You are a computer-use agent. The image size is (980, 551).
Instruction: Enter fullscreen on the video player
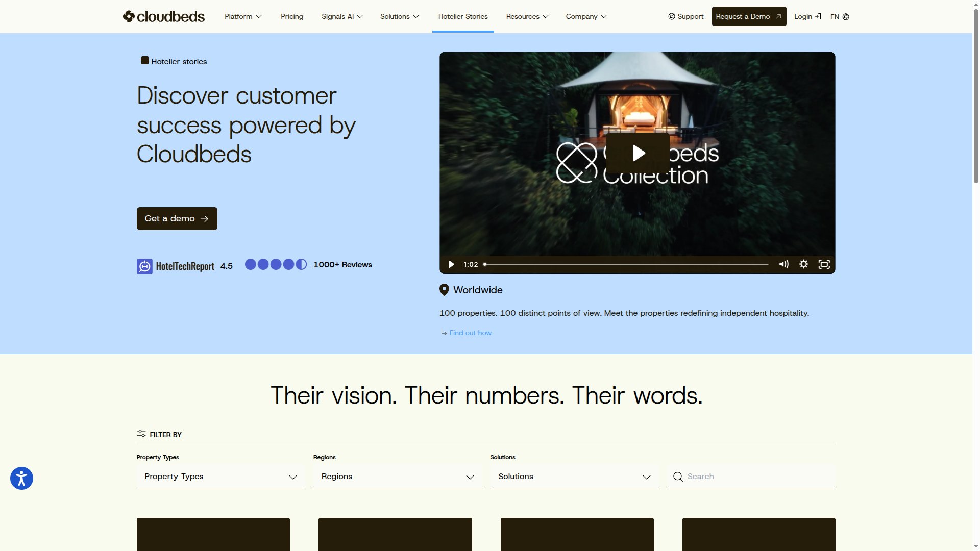coord(824,264)
